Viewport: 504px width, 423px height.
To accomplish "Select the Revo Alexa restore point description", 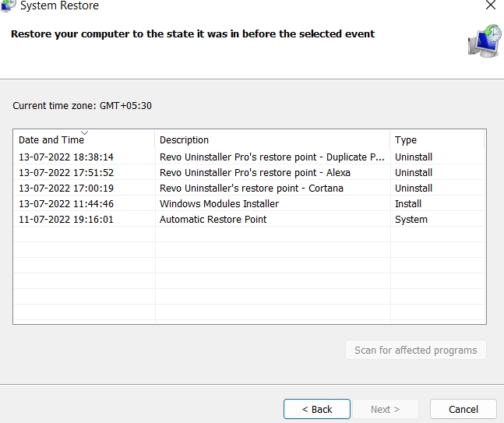I will pos(255,172).
